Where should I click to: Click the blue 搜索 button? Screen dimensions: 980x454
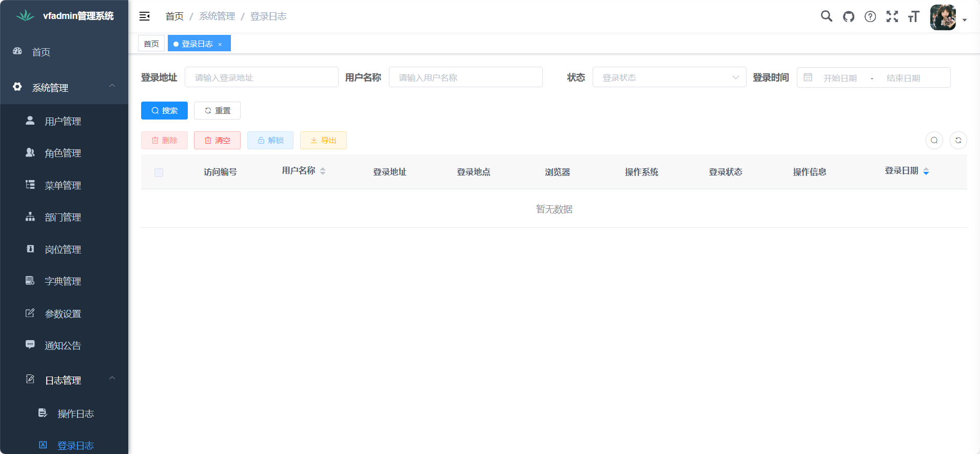[164, 110]
